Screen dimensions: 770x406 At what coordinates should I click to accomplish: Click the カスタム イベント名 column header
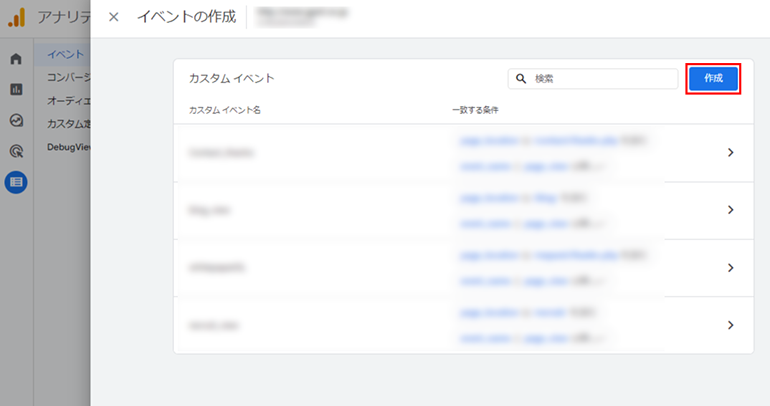(x=225, y=109)
